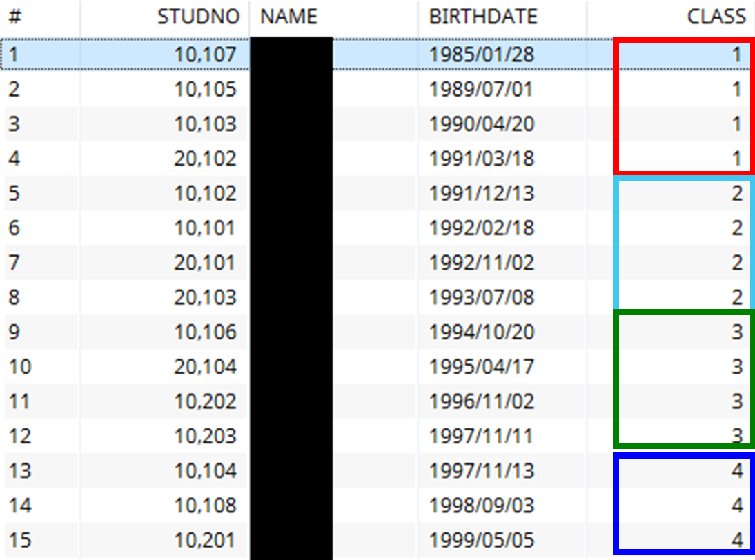The width and height of the screenshot is (755, 560).
Task: Click birthdate 1993/07/08
Action: (x=482, y=297)
